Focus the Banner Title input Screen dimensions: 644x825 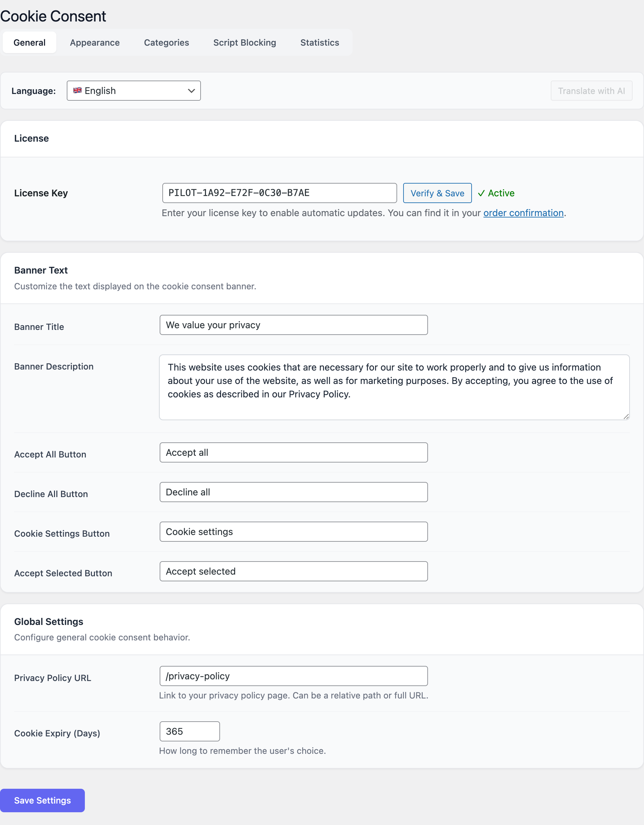tap(293, 325)
